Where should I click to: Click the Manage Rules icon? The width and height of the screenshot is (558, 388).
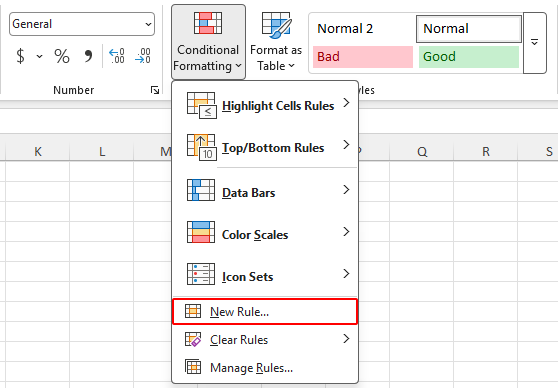[x=193, y=366]
